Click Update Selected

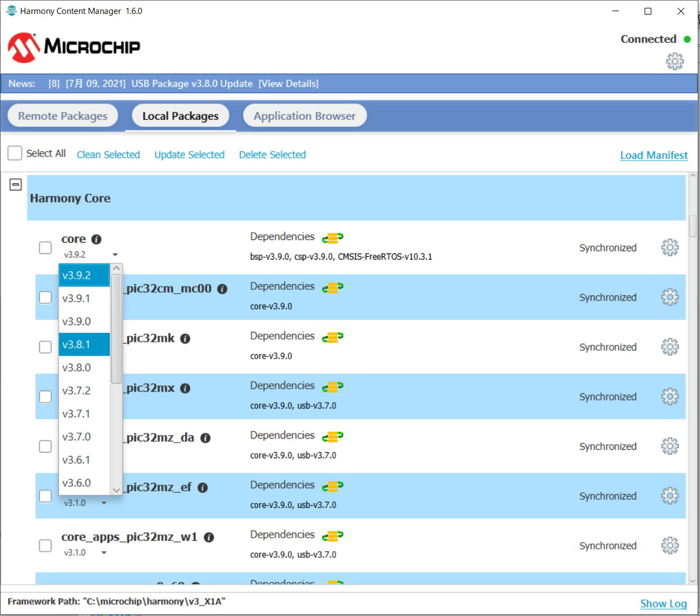point(189,155)
